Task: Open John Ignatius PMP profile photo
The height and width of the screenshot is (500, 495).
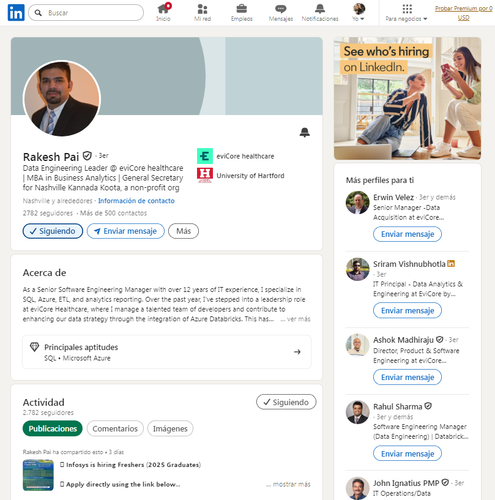Action: pos(357,488)
